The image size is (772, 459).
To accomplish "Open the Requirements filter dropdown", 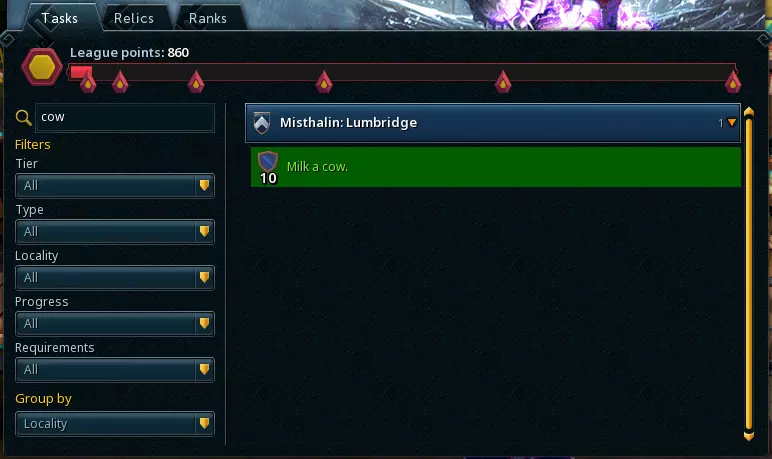I will [x=115, y=370].
